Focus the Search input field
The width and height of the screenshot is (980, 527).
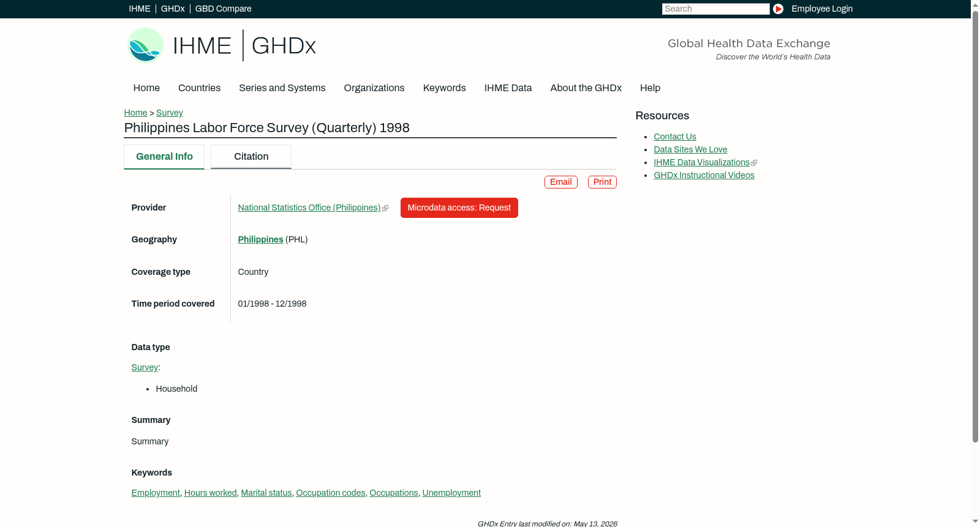point(715,9)
